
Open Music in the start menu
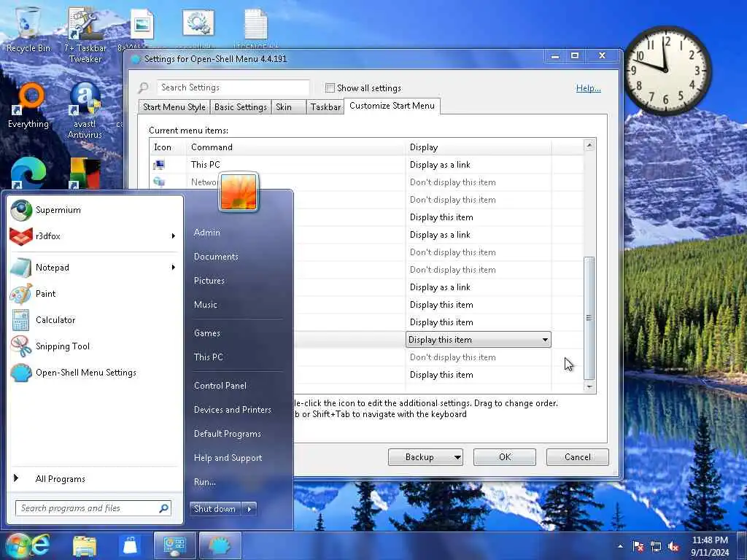205,305
